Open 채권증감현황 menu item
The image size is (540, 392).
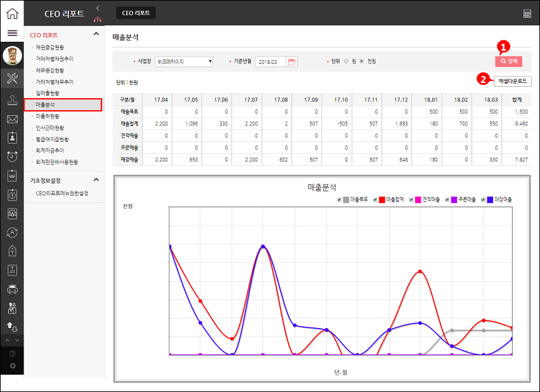[50, 47]
